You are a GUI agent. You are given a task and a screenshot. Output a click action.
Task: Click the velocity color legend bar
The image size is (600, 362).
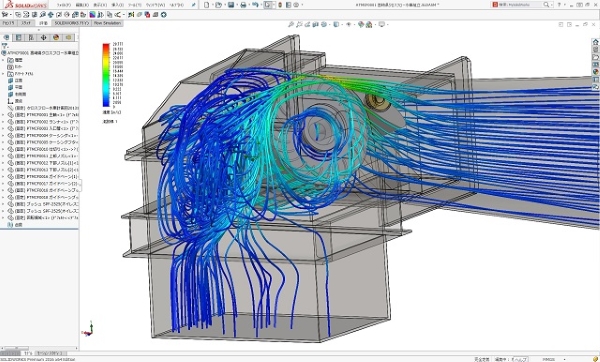point(106,75)
